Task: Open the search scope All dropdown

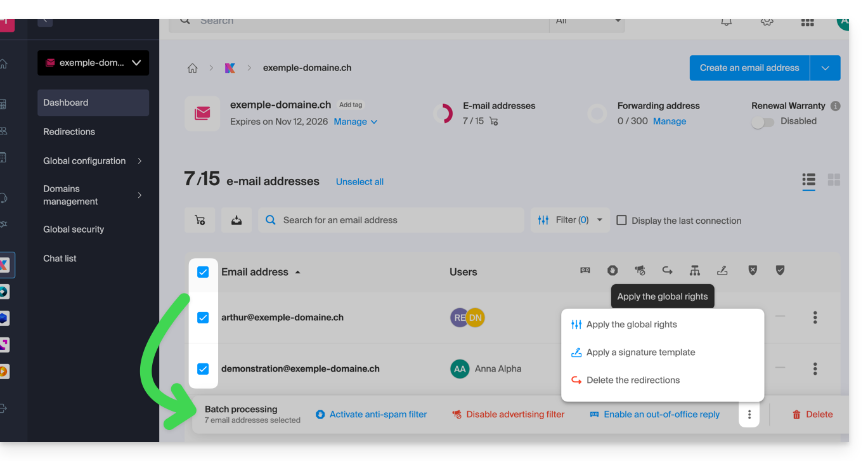Action: click(587, 23)
